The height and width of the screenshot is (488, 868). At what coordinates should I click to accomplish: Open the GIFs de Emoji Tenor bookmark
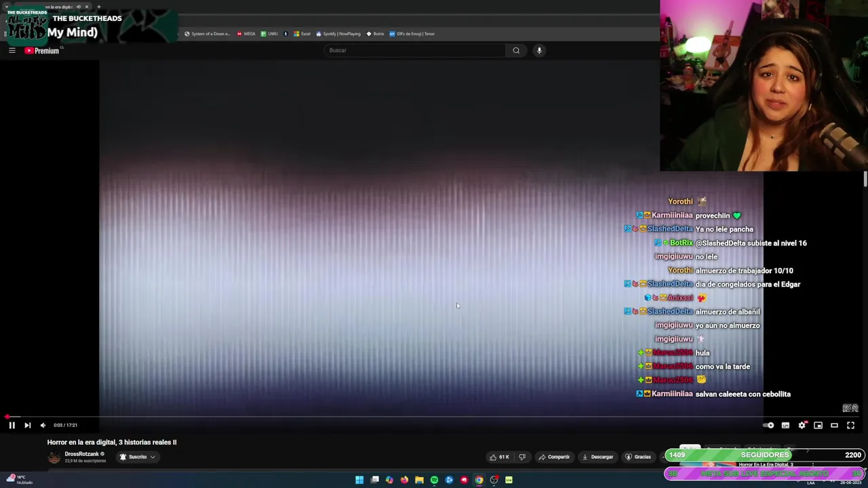point(412,34)
